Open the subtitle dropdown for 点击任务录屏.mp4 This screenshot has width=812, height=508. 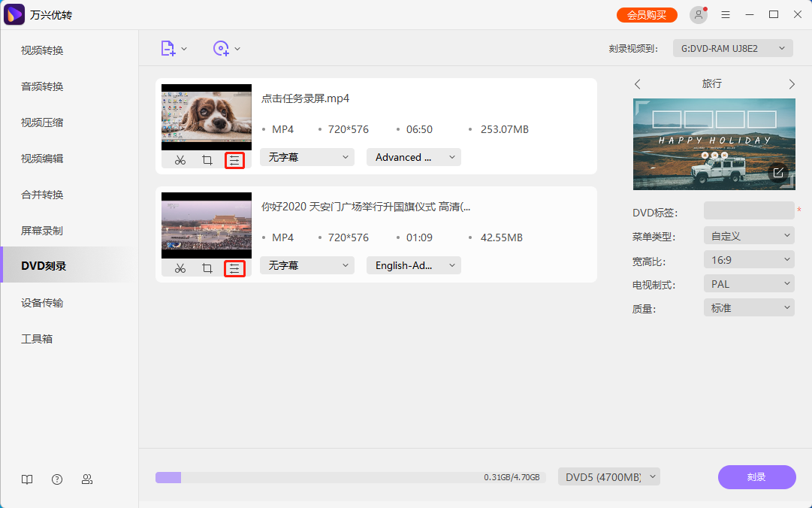[306, 157]
